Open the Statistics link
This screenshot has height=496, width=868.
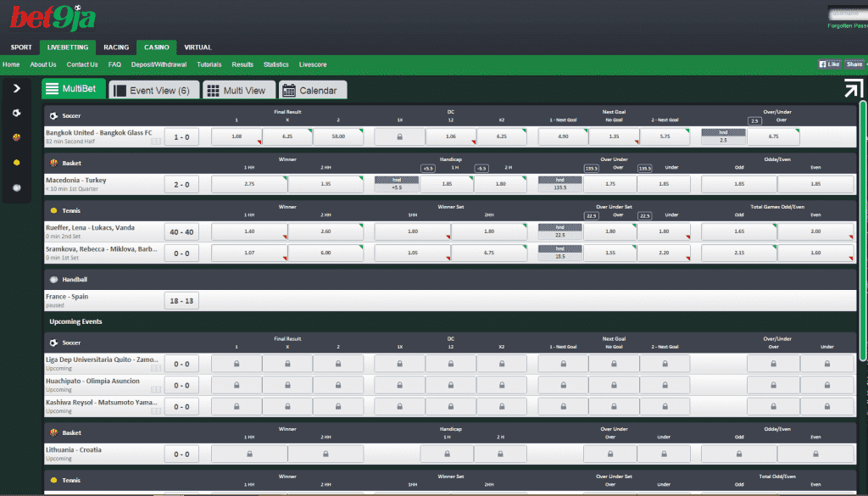(x=276, y=64)
